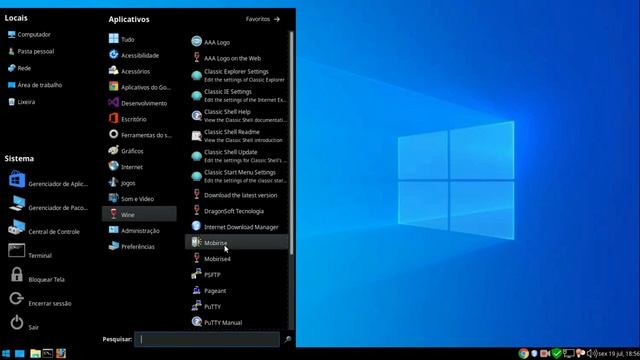
Task: Select the Internet category
Action: click(x=139, y=167)
